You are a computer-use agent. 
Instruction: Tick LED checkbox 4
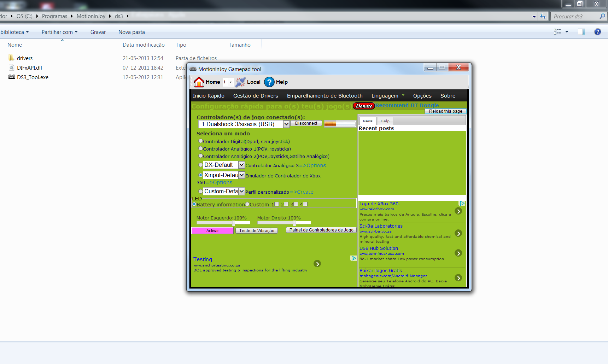[x=305, y=204]
